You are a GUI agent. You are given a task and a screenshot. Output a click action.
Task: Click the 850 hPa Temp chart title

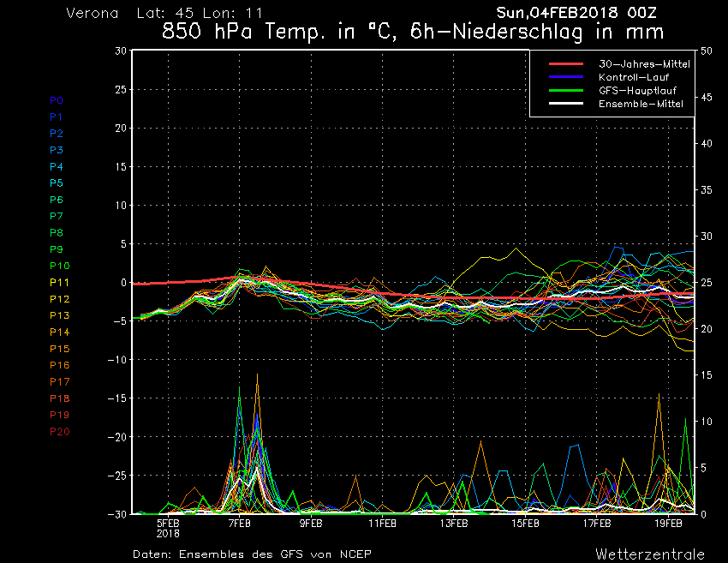[x=413, y=32]
